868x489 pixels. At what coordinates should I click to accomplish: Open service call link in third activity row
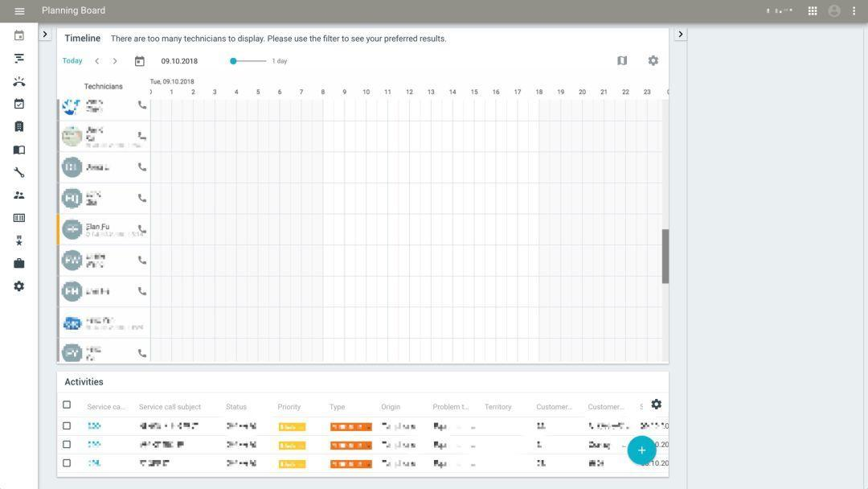94,463
